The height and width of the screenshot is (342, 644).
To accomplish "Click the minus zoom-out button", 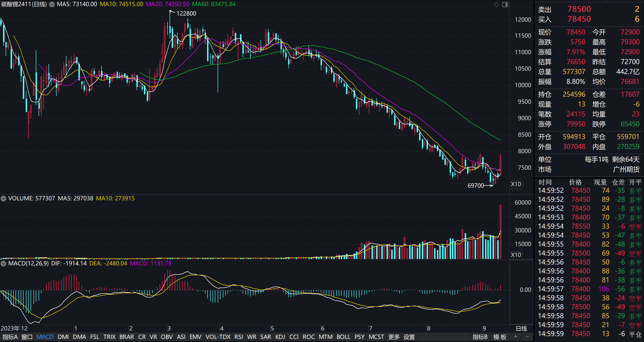I will click(527, 337).
